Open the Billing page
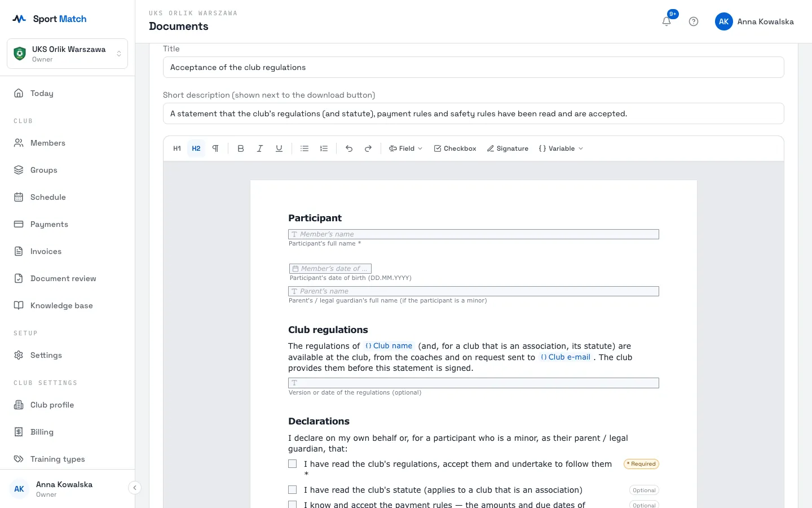This screenshot has width=812, height=508. click(67, 432)
